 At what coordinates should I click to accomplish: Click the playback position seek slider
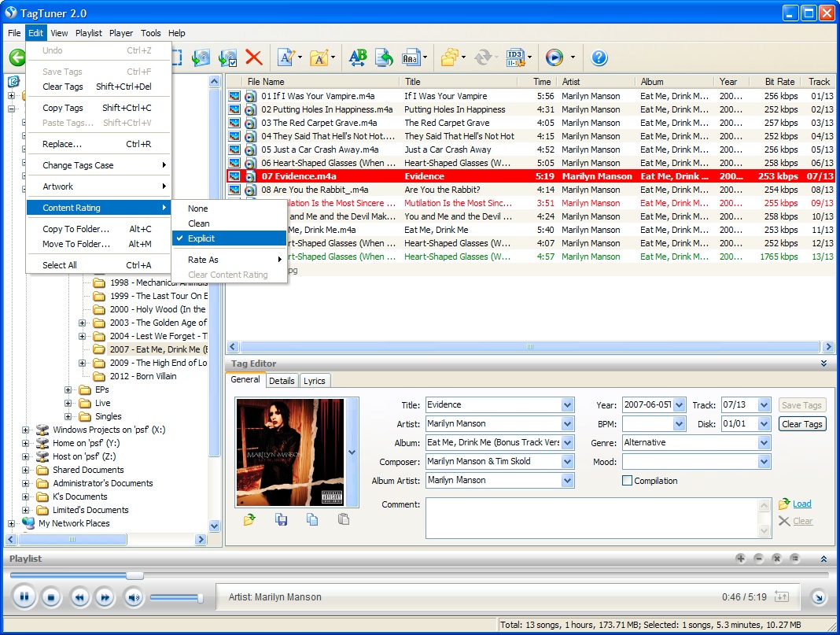point(134,575)
